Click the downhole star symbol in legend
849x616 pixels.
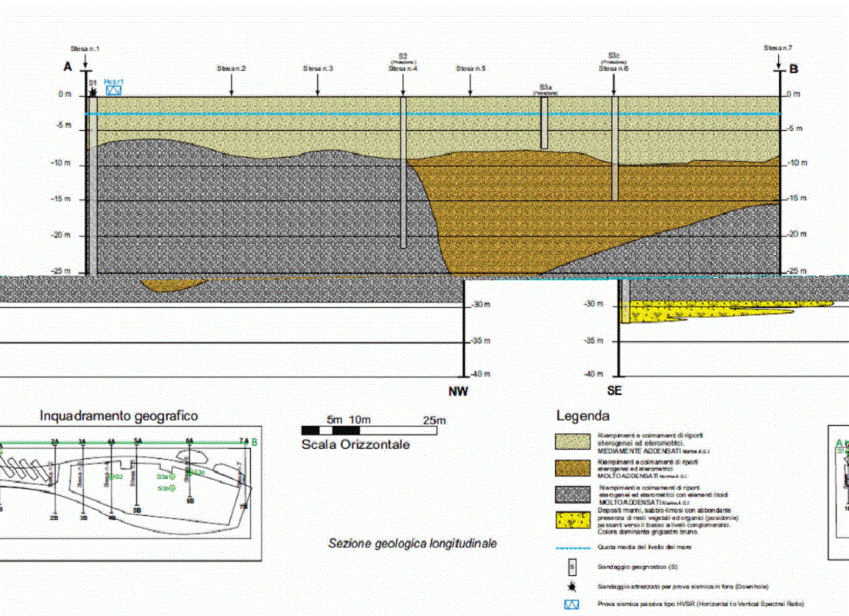point(571,586)
